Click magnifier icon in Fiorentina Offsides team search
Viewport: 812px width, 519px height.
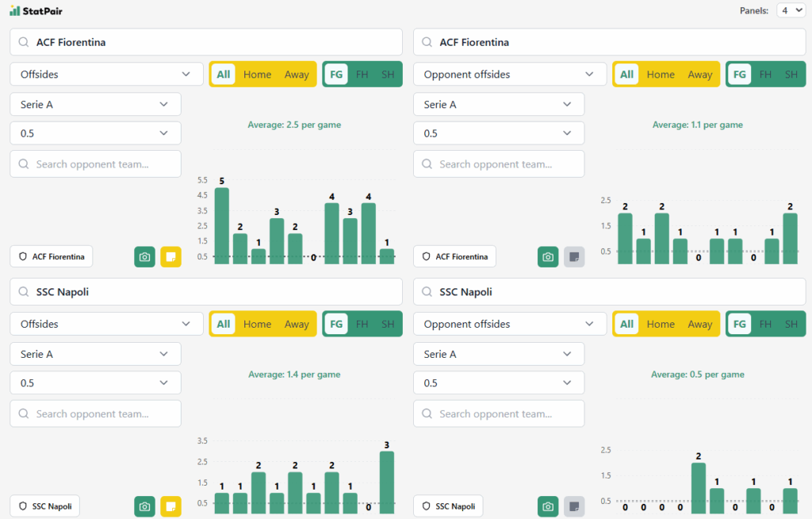[23, 42]
